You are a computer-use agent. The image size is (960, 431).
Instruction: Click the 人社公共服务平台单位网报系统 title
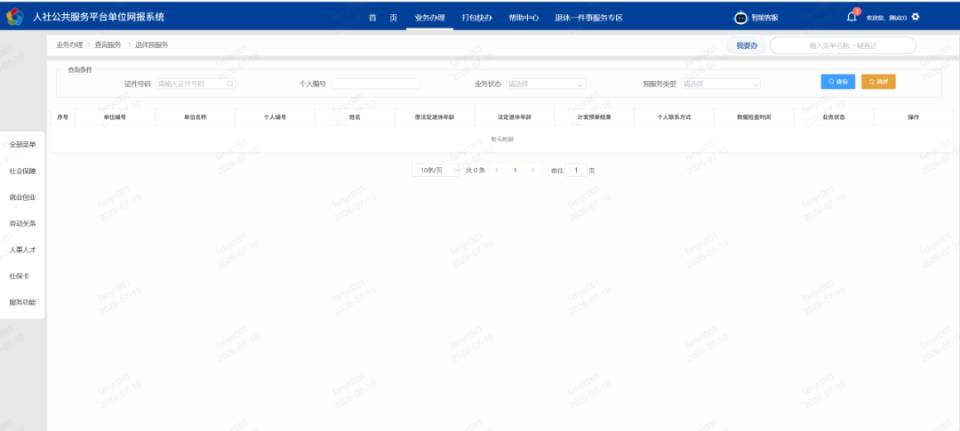[x=99, y=17]
